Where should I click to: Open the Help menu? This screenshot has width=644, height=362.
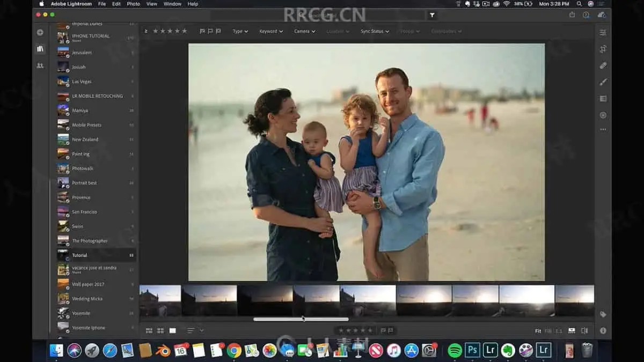pyautogui.click(x=193, y=4)
